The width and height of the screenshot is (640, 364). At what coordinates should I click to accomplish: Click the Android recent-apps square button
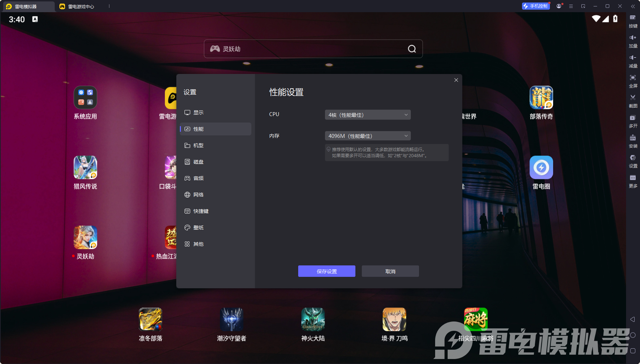pos(632,351)
